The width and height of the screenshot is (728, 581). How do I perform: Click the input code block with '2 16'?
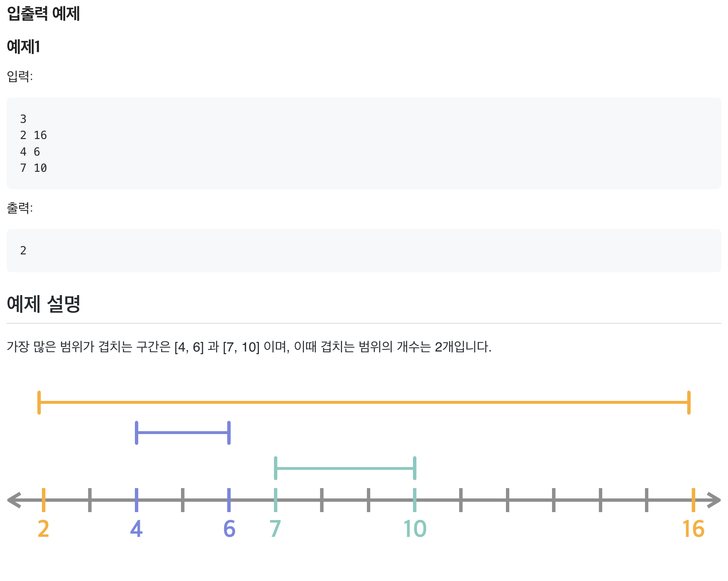pos(364,143)
